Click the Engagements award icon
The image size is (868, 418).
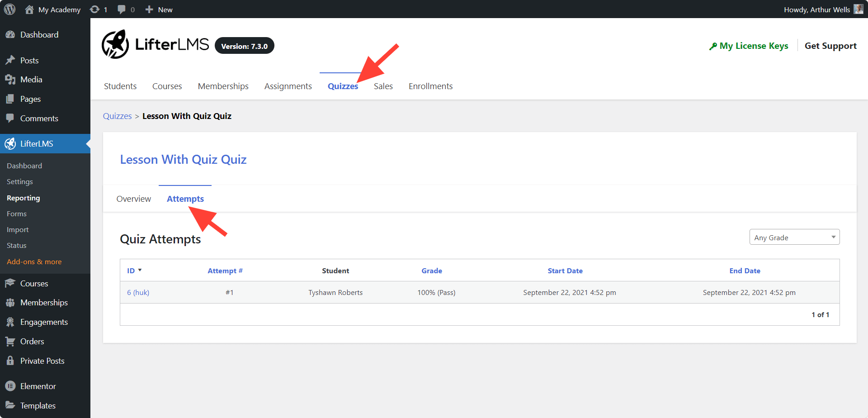pyautogui.click(x=10, y=322)
